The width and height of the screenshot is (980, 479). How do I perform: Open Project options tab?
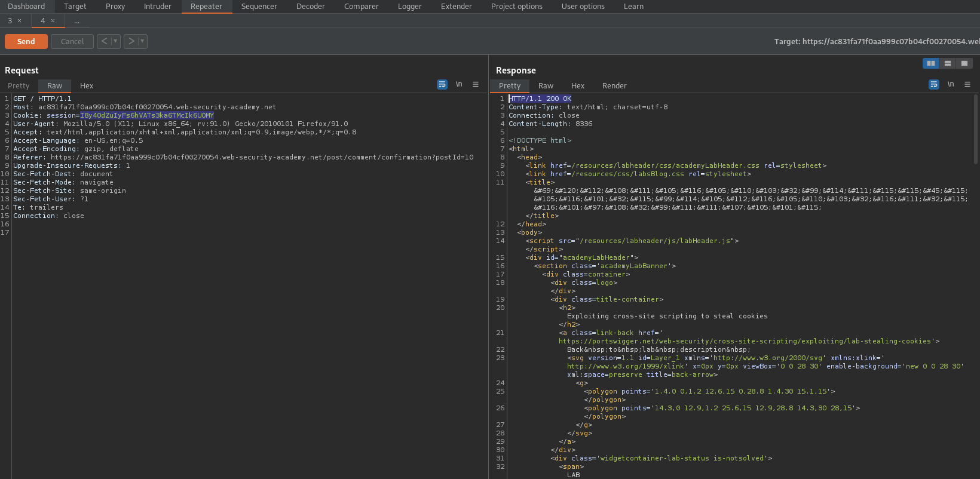(x=517, y=7)
